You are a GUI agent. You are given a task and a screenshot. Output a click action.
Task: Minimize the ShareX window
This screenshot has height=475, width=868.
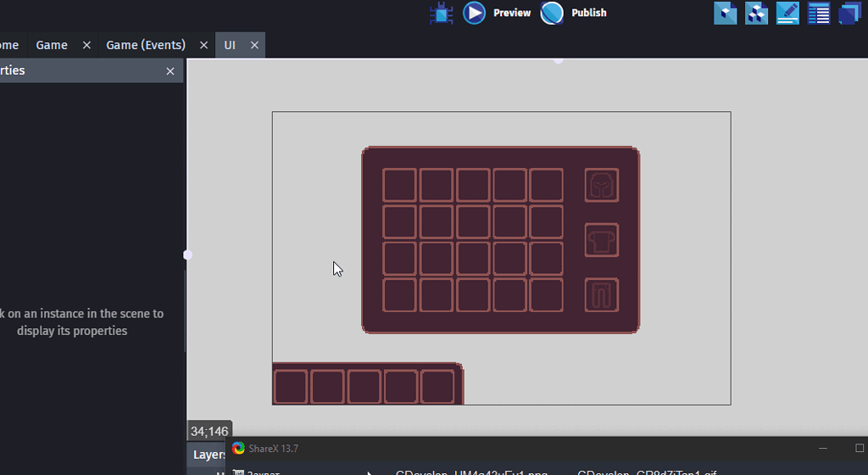(822, 448)
